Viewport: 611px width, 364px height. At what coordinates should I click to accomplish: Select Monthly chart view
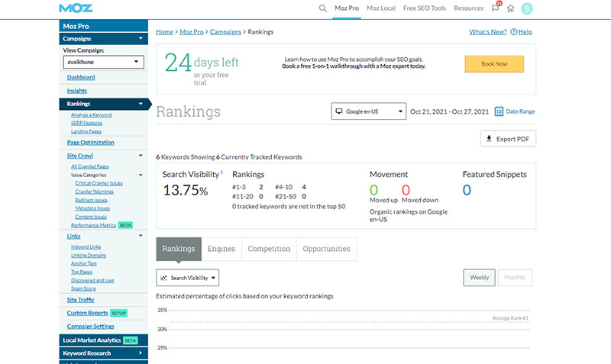tap(515, 278)
